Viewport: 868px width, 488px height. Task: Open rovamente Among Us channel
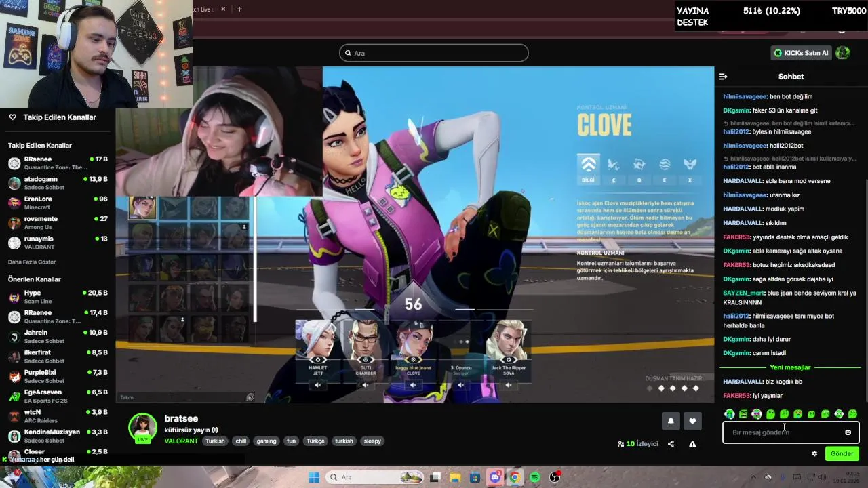coord(58,222)
